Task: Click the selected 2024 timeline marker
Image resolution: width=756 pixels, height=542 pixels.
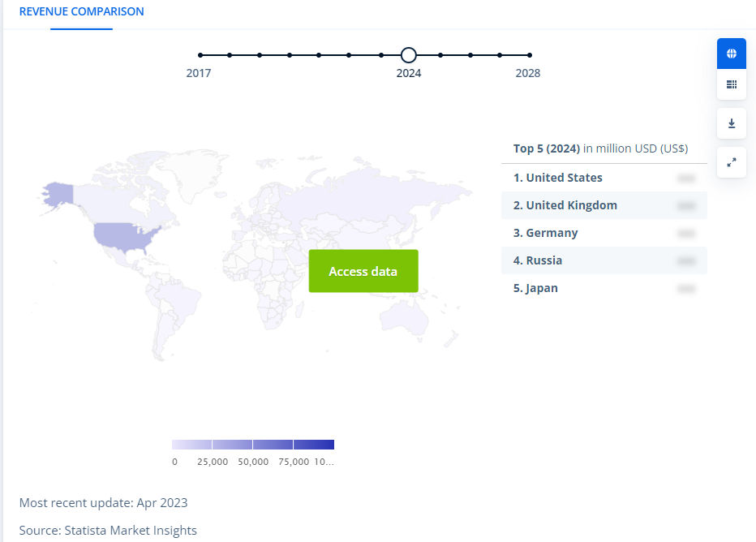Action: (409, 55)
